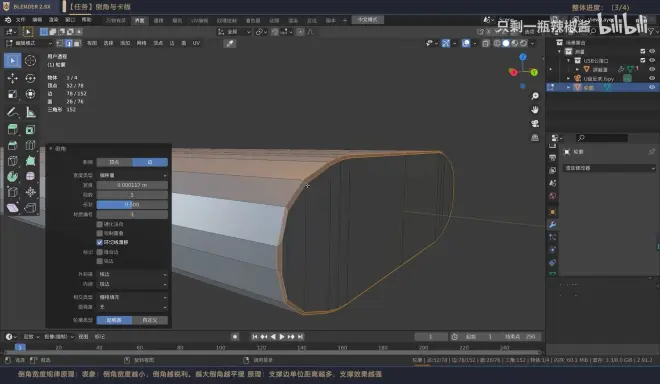Set bevel affect to 顶点 vertices
The image size is (660, 384).
[114, 162]
